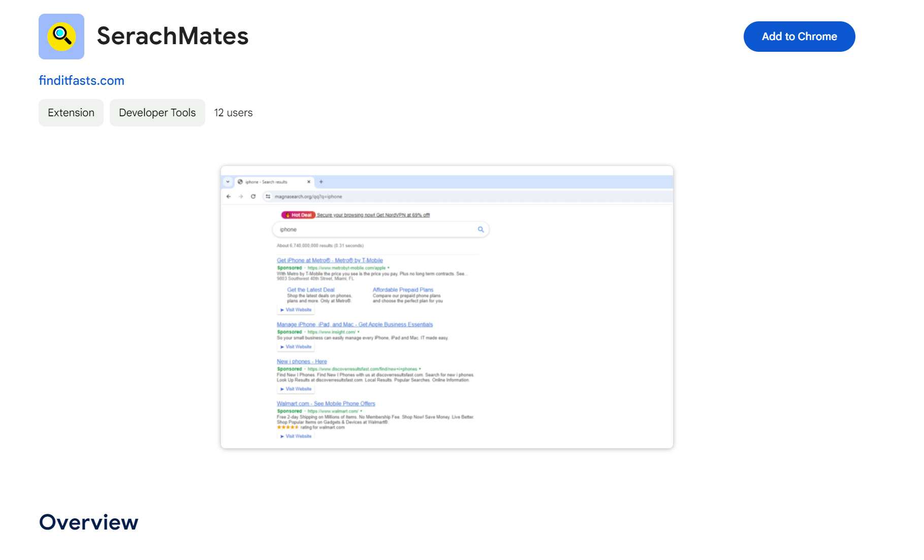This screenshot has height=560, width=924.
Task: Click the search magnifier inside the iphone search box
Action: tap(481, 229)
